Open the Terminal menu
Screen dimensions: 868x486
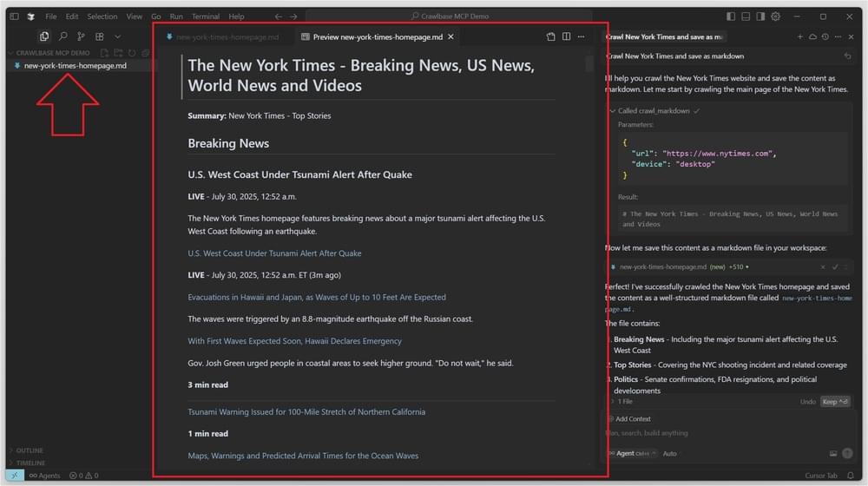206,16
